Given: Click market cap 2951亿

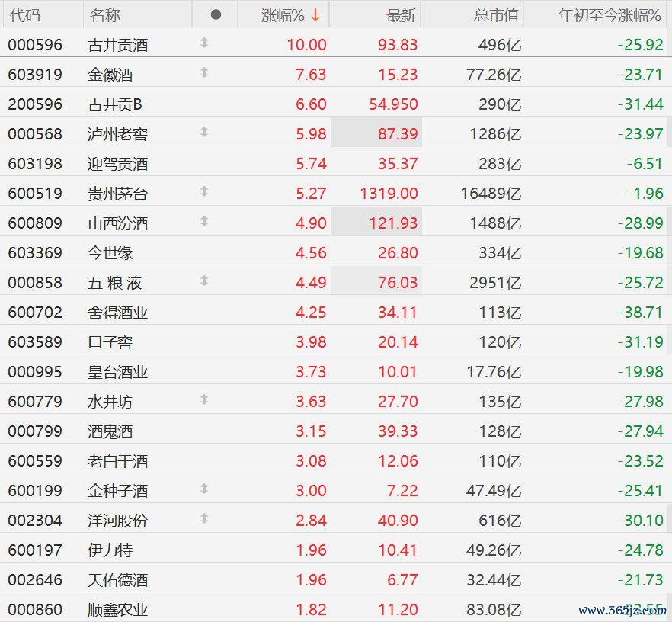Looking at the screenshot, I should point(495,283).
